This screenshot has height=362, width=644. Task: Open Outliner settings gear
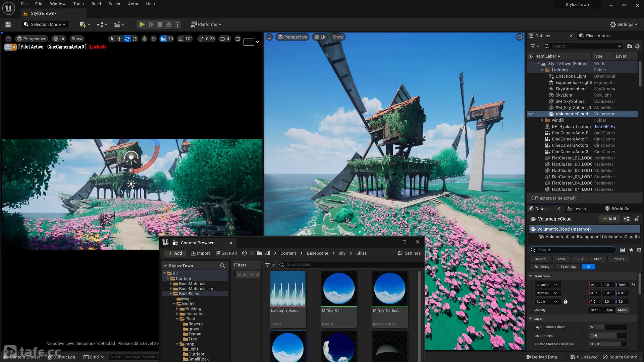tap(637, 46)
